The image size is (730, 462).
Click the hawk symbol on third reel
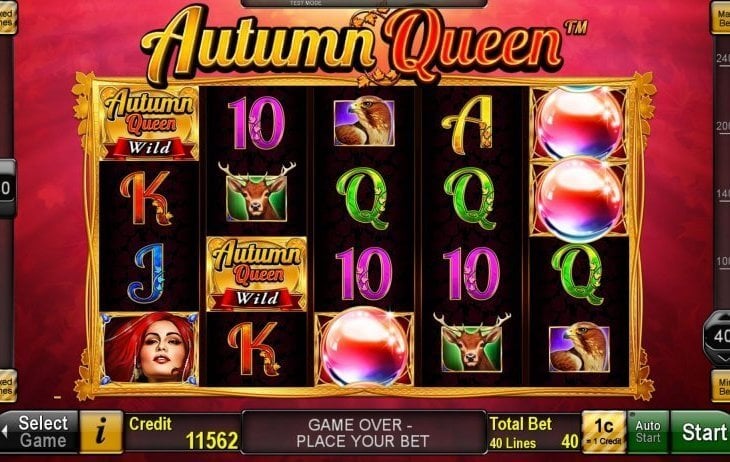pos(364,121)
